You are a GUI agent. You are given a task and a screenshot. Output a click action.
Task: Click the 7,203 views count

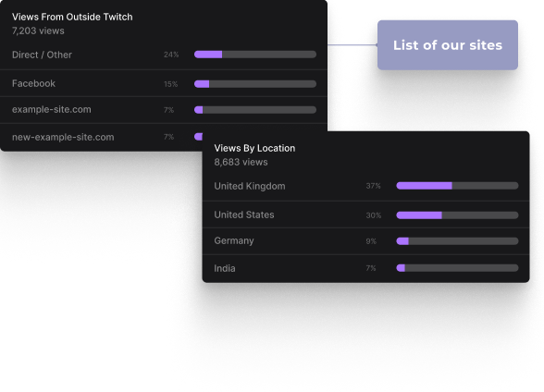(38, 31)
